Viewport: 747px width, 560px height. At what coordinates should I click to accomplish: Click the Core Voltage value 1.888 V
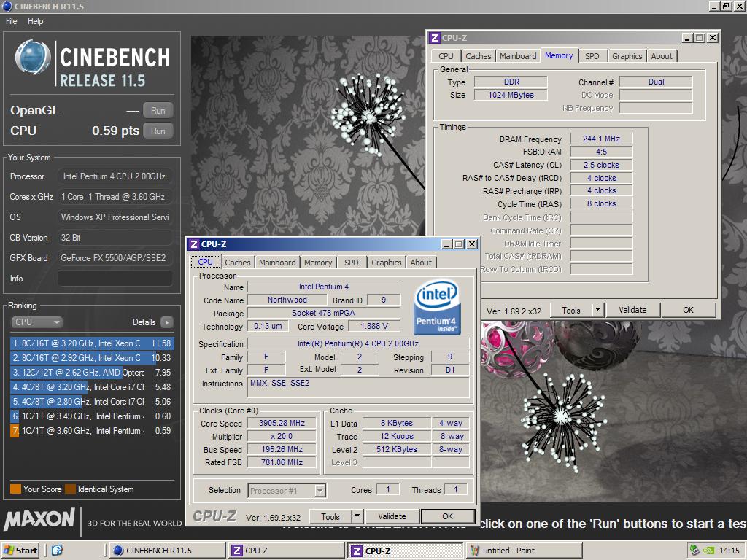tap(374, 326)
